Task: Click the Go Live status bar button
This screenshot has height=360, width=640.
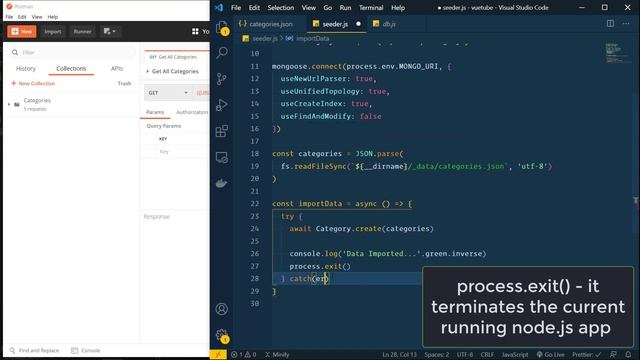Action: point(550,355)
